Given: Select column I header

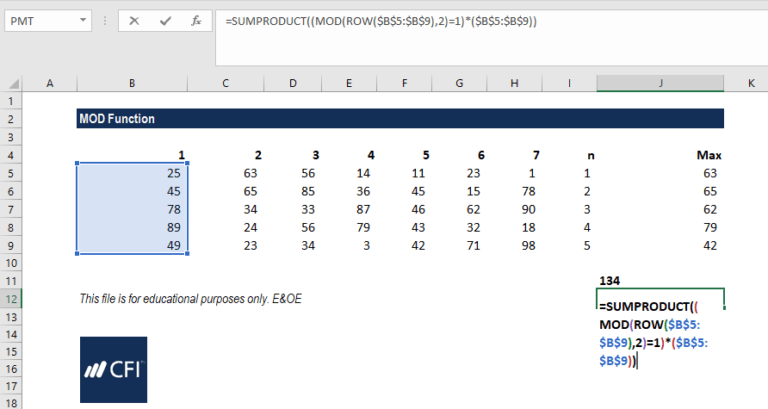Looking at the screenshot, I should coord(569,84).
